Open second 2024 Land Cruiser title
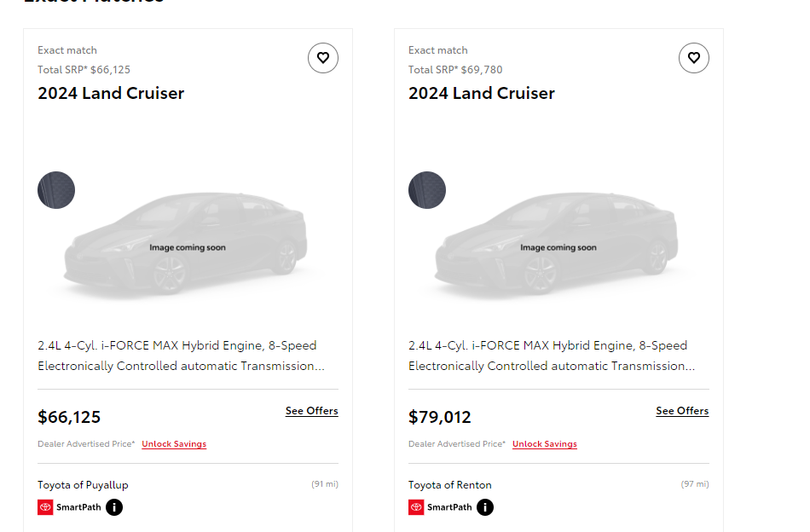The width and height of the screenshot is (810, 532). 482,94
